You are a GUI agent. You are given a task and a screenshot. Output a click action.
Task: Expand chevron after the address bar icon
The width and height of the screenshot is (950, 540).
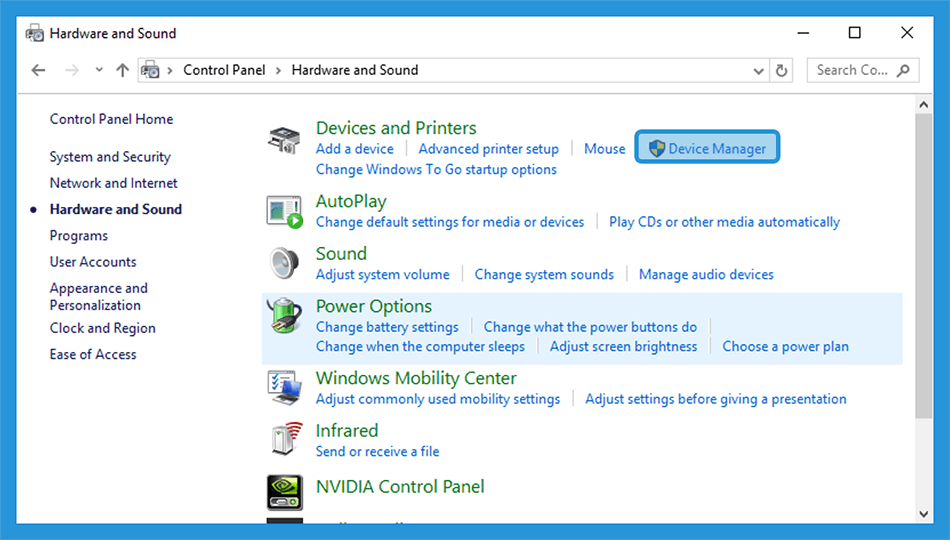pos(170,70)
